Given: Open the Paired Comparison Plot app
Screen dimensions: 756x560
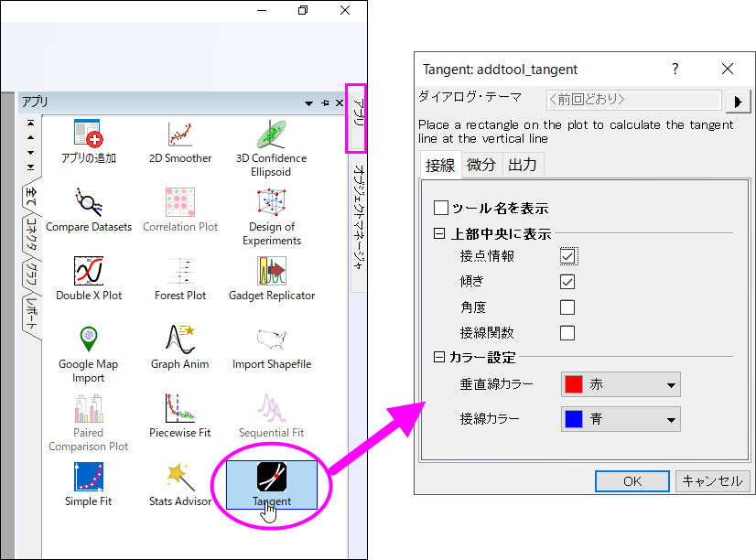Looking at the screenshot, I should 88,423.
